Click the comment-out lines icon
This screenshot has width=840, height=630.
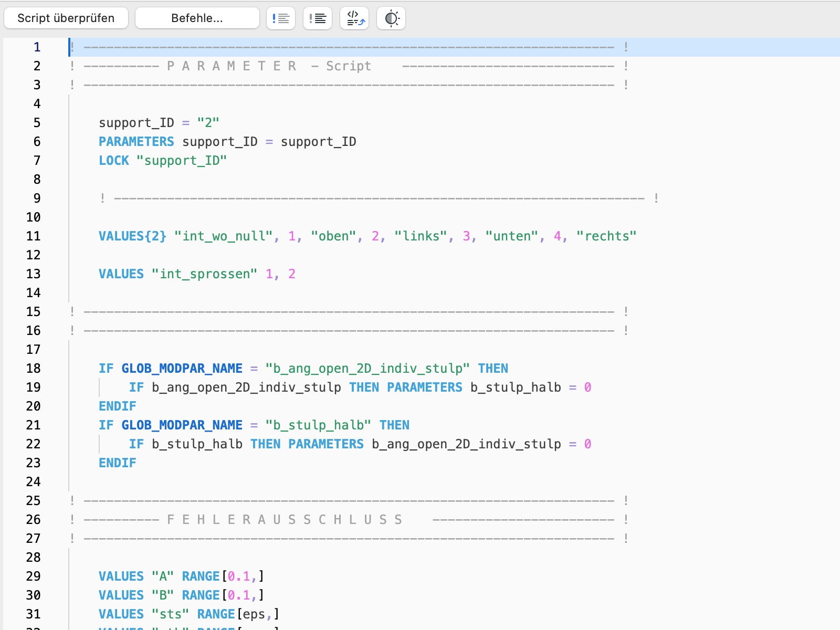(281, 18)
